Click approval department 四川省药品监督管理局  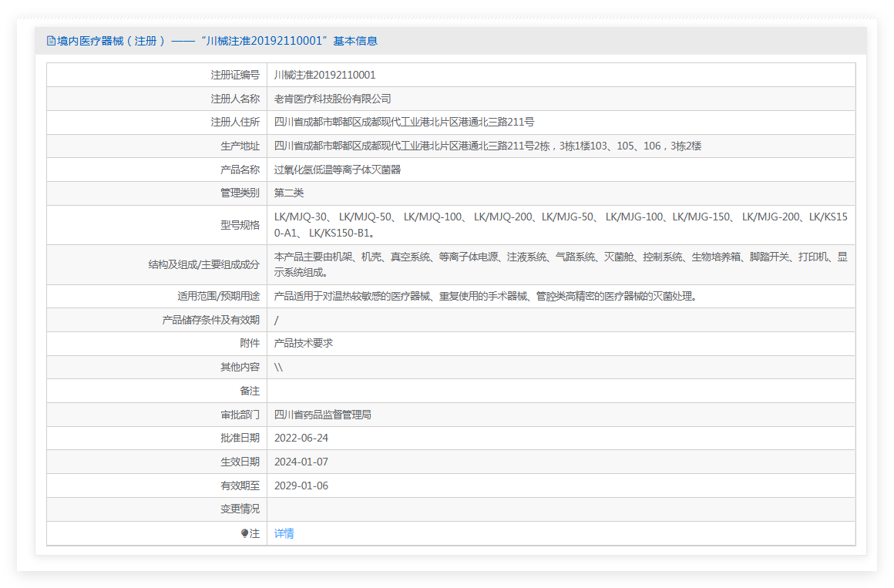coord(322,415)
